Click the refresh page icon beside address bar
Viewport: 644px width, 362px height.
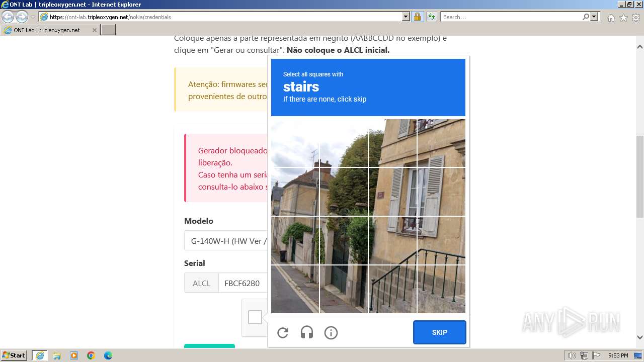pyautogui.click(x=431, y=17)
